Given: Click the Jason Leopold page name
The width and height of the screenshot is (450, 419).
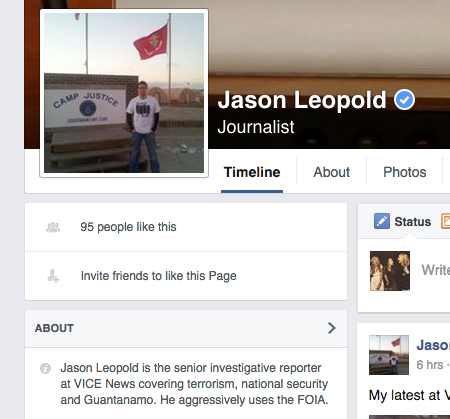Looking at the screenshot, I should [x=302, y=100].
